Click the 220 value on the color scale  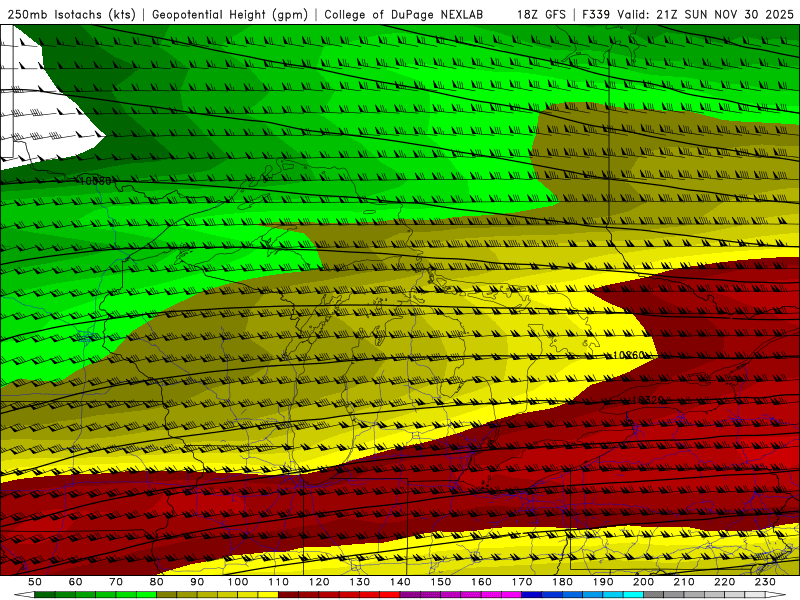[725, 582]
